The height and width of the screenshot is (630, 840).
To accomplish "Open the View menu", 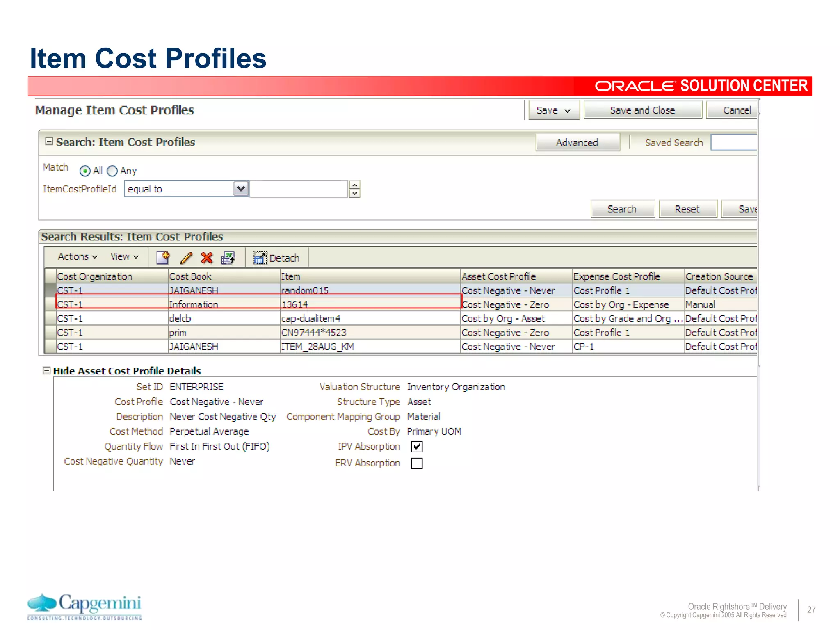I will coord(125,257).
